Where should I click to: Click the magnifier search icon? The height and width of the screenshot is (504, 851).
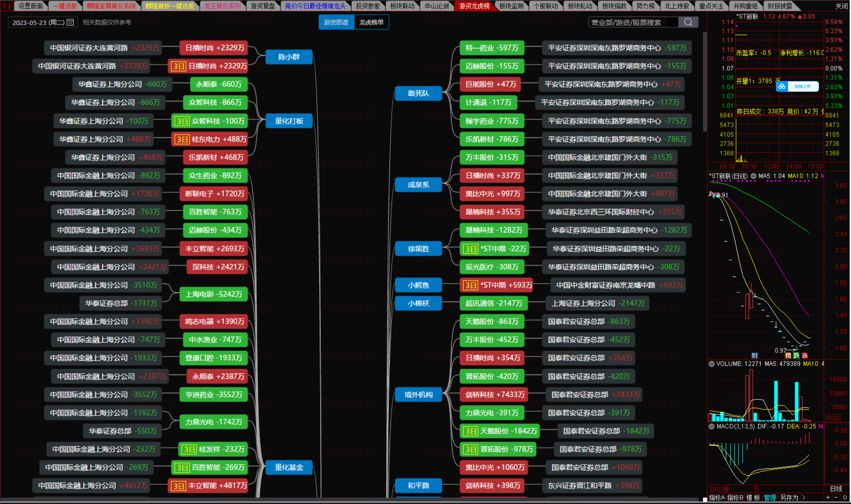(688, 23)
